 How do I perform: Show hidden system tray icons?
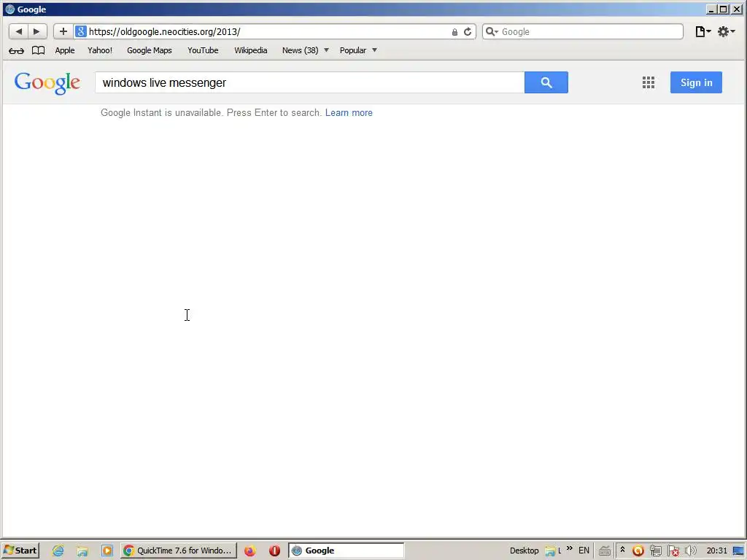pyautogui.click(x=622, y=550)
